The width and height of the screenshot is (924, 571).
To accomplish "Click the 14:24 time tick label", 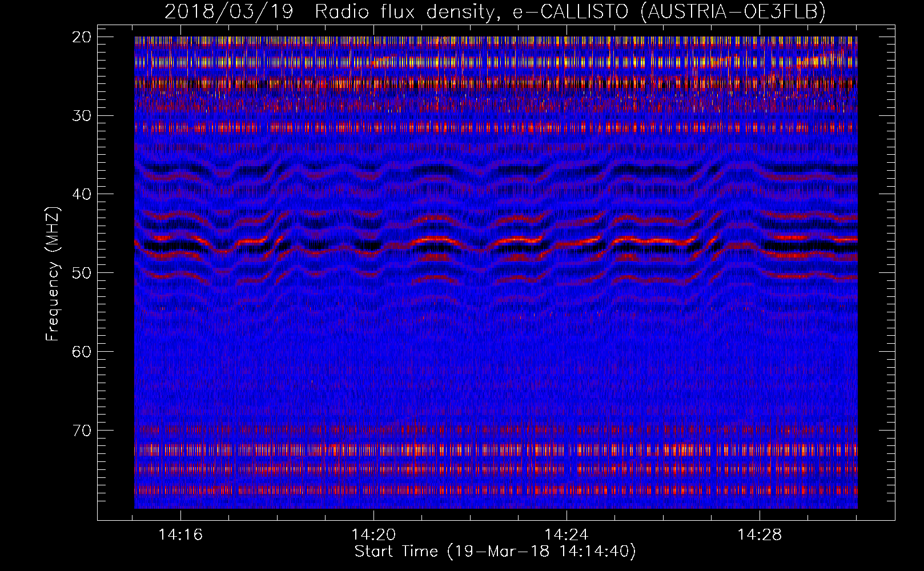I will pos(567,535).
